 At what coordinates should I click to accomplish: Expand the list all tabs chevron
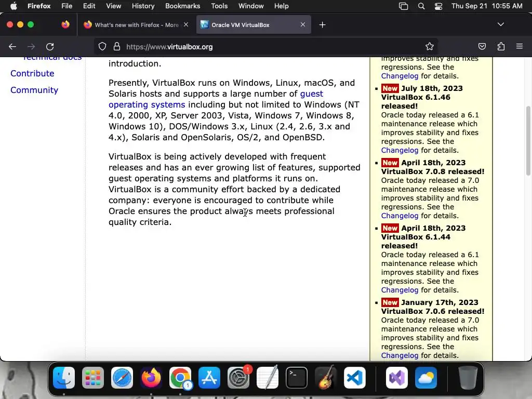(x=501, y=24)
